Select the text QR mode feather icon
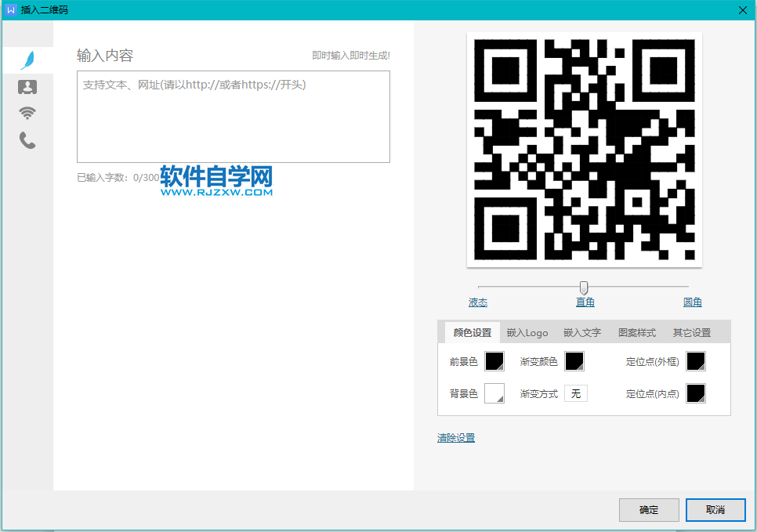757x532 pixels. coord(28,60)
